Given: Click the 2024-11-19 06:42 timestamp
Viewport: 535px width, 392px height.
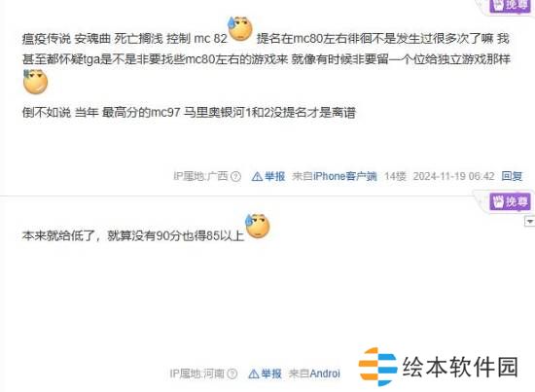Looking at the screenshot, I should (454, 176).
